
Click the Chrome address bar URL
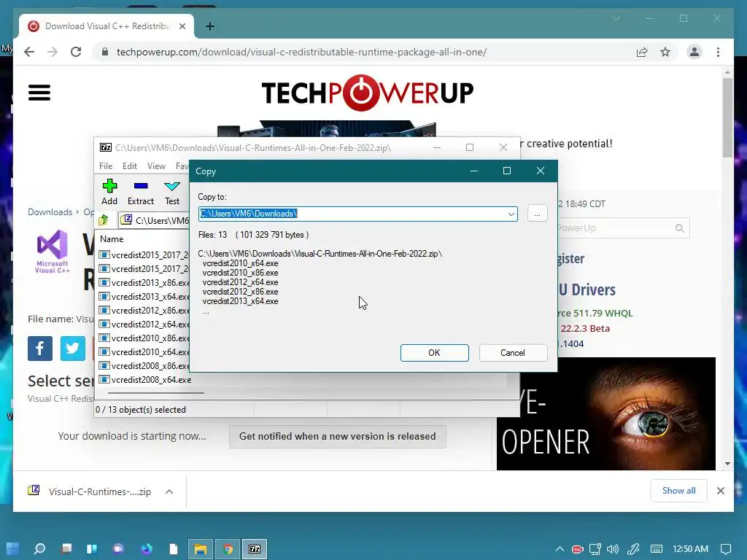pyautogui.click(x=301, y=52)
